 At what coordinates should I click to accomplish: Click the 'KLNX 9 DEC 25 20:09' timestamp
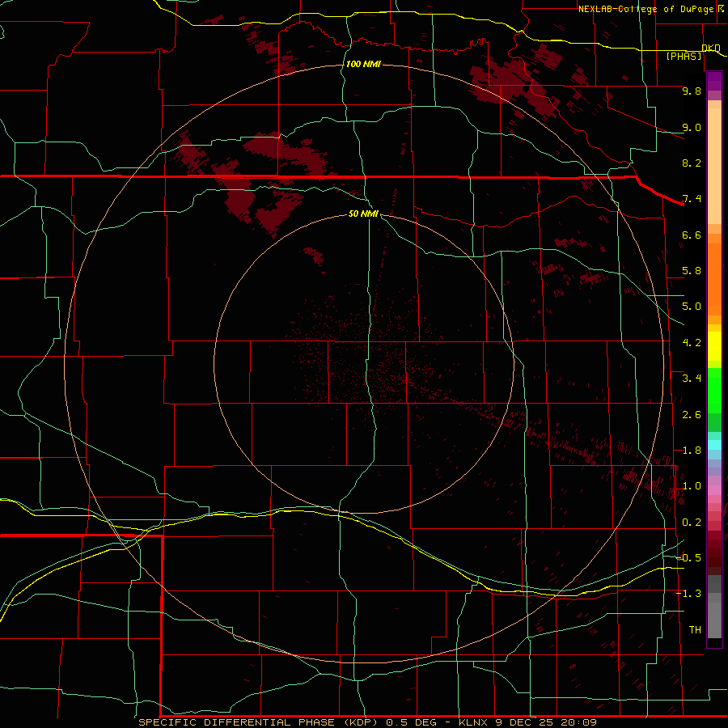(x=528, y=722)
